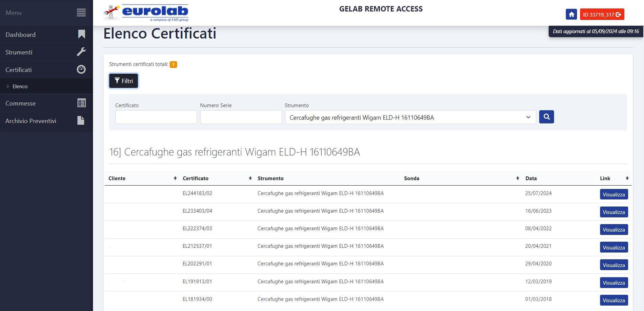Toggle the Filtri filter button
This screenshot has height=311, width=644.
pos(123,81)
